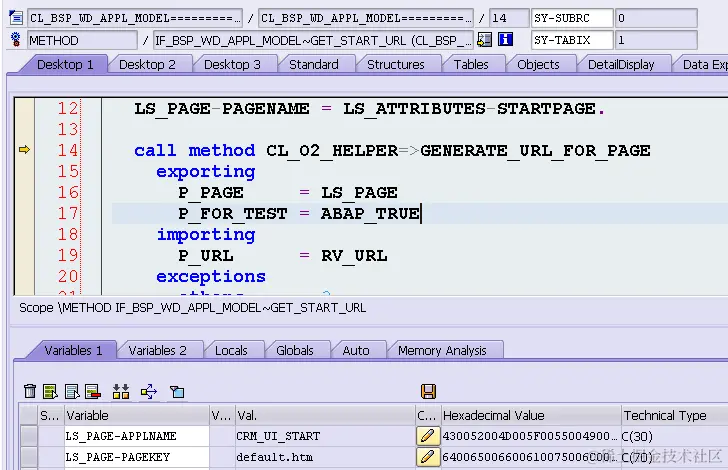Show the Globals variables tab
Image resolution: width=728 pixels, height=470 pixels.
[x=295, y=351]
